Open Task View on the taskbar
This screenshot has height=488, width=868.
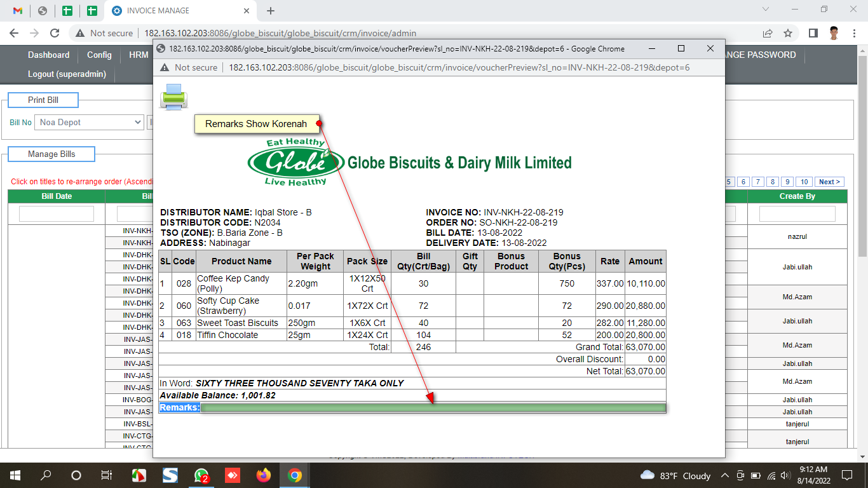[x=107, y=475]
